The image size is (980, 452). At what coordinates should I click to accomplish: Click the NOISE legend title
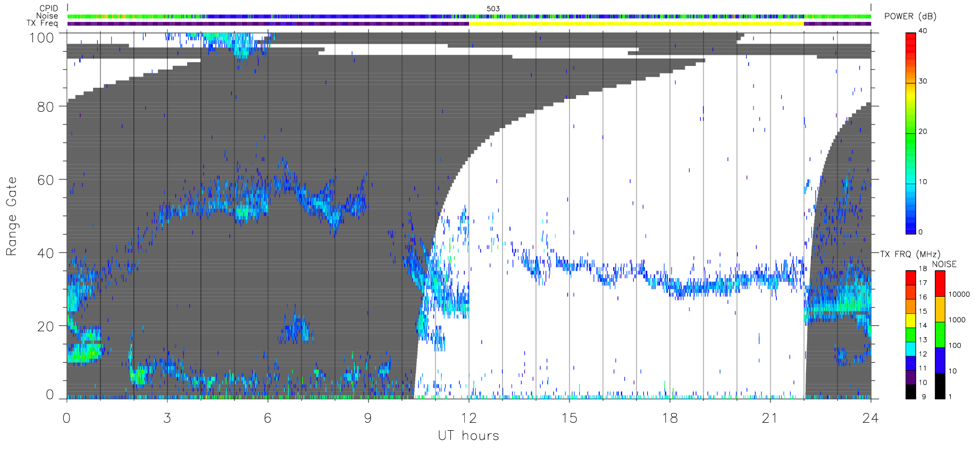[x=944, y=264]
